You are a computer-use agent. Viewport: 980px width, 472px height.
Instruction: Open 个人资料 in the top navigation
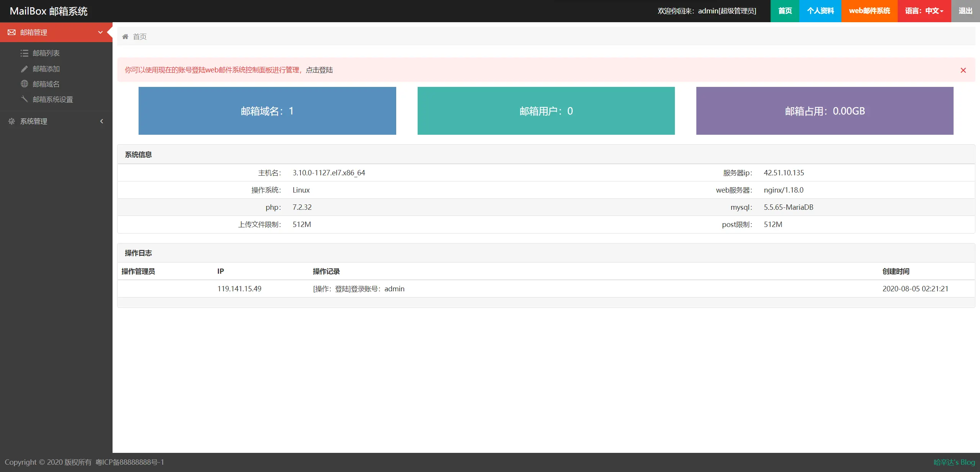tap(820, 11)
